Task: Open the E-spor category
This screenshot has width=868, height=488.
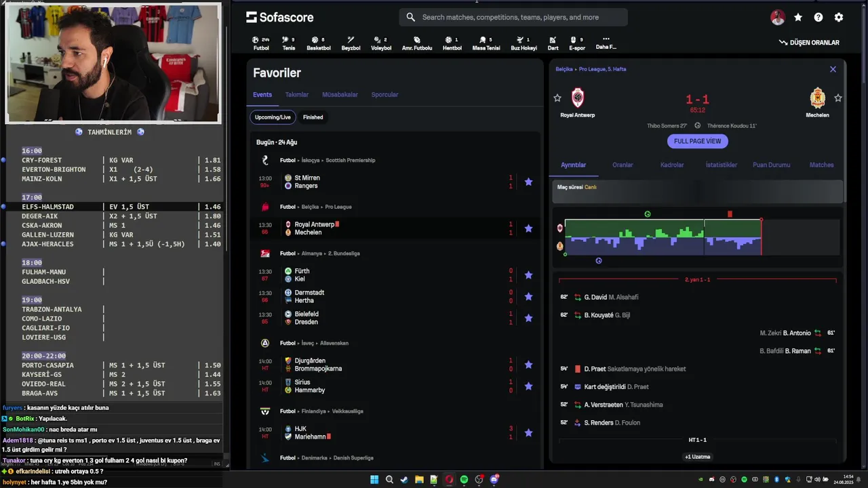Action: tap(577, 43)
